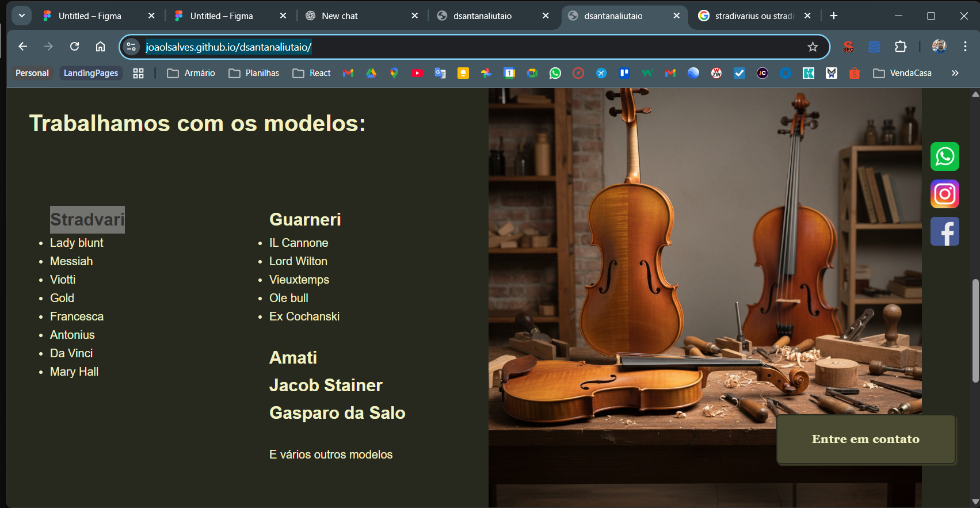This screenshot has width=980, height=508.
Task: Open the Instagram floating icon
Action: pyautogui.click(x=945, y=194)
